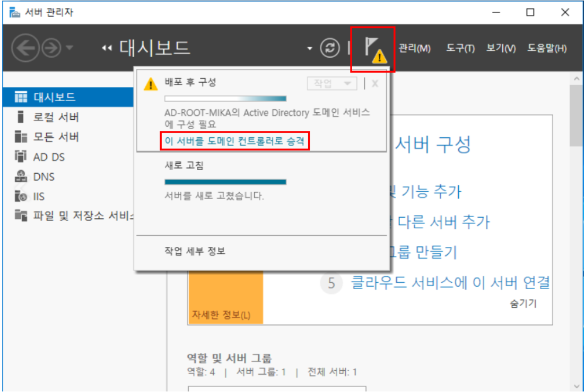Select the 대시보드 sidebar item

(68, 97)
